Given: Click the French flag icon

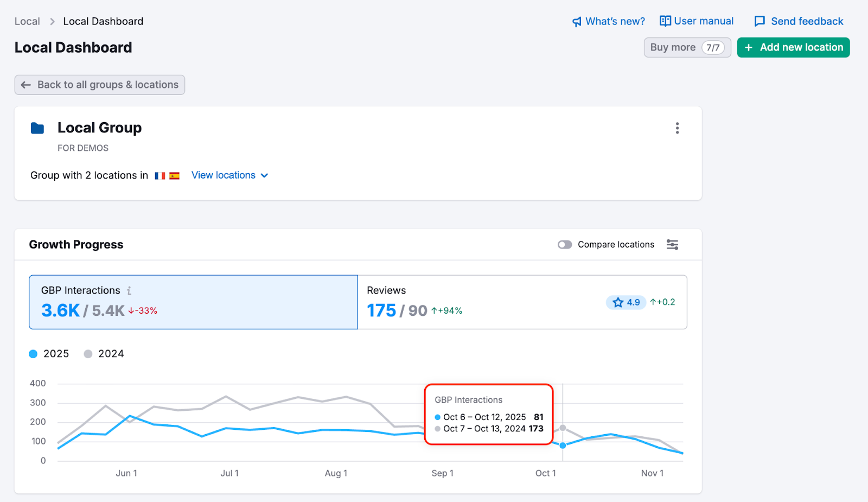Looking at the screenshot, I should (159, 175).
